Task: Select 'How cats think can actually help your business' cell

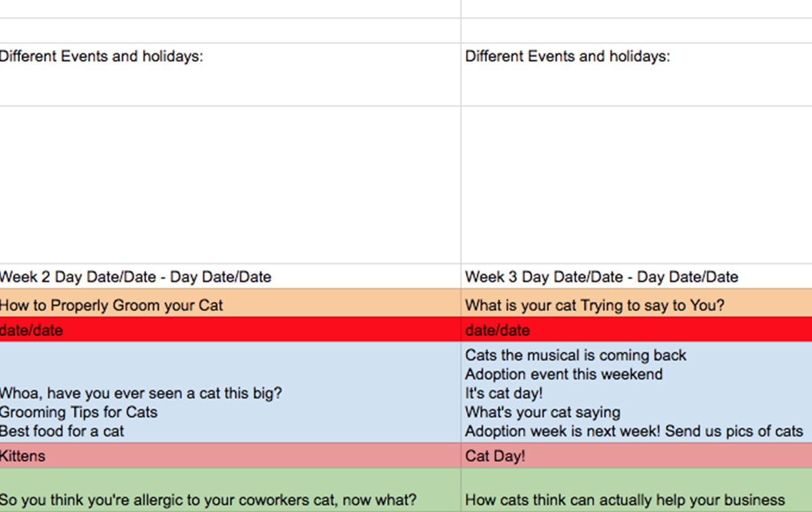Action: (636, 490)
